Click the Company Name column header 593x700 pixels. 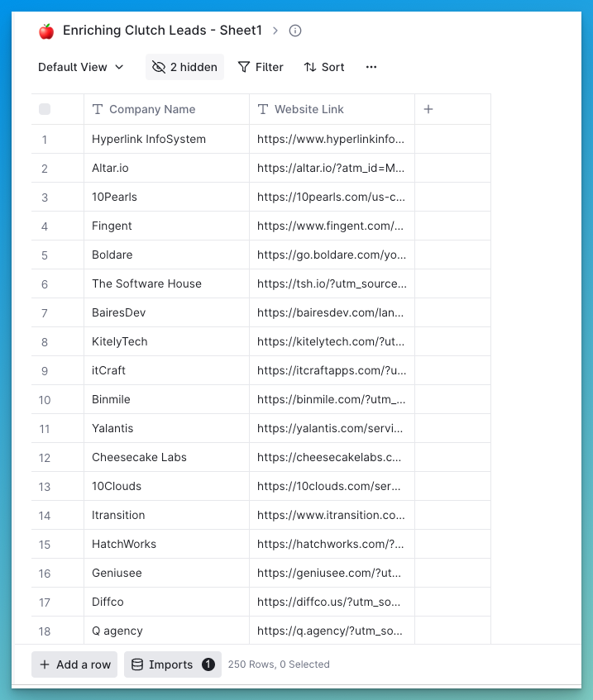click(x=166, y=109)
